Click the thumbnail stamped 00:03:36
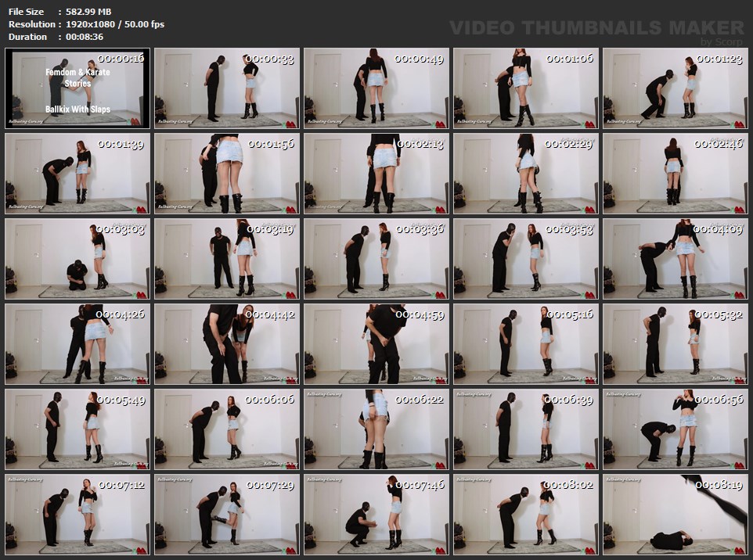This screenshot has height=560, width=753. click(376, 259)
